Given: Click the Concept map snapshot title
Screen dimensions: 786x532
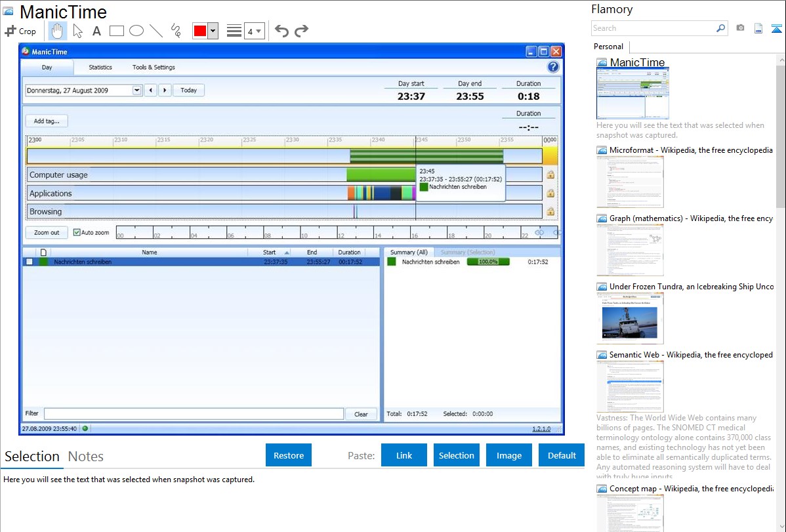Looking at the screenshot, I should coord(692,488).
